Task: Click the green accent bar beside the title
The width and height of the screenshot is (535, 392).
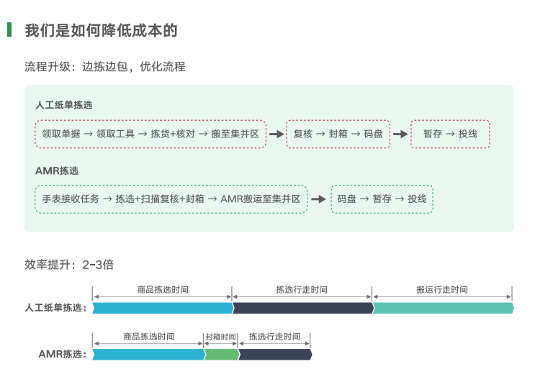Action: (9, 29)
